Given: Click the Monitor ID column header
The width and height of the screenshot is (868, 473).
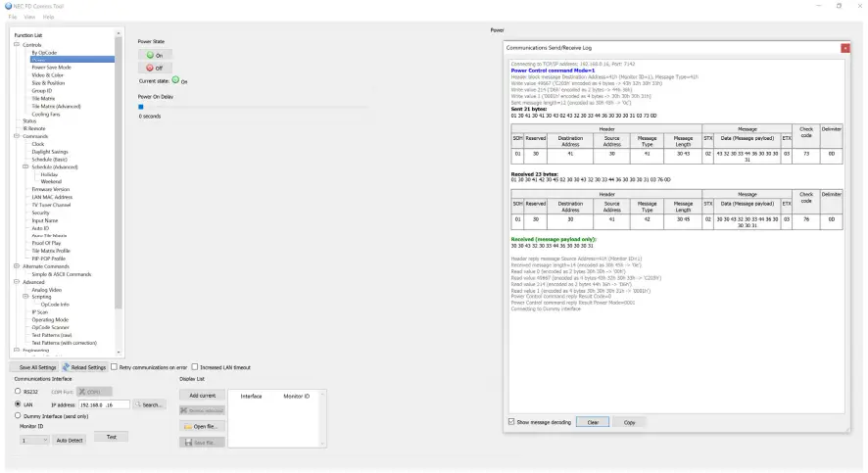Looking at the screenshot, I should (296, 396).
